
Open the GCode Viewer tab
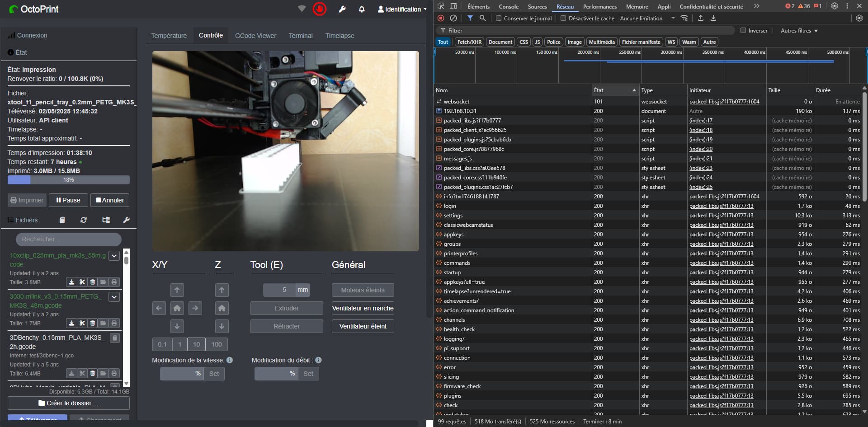point(255,36)
